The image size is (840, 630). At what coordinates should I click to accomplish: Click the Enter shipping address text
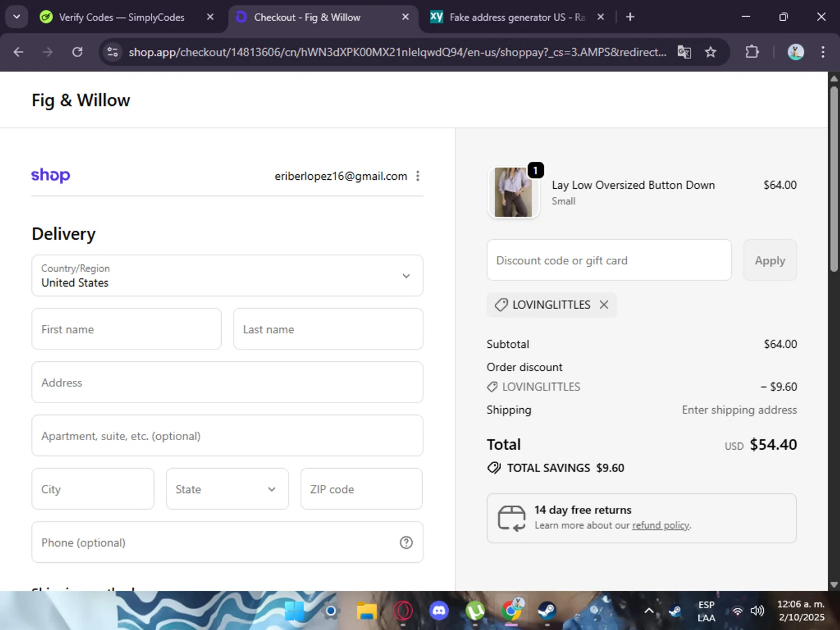[739, 410]
